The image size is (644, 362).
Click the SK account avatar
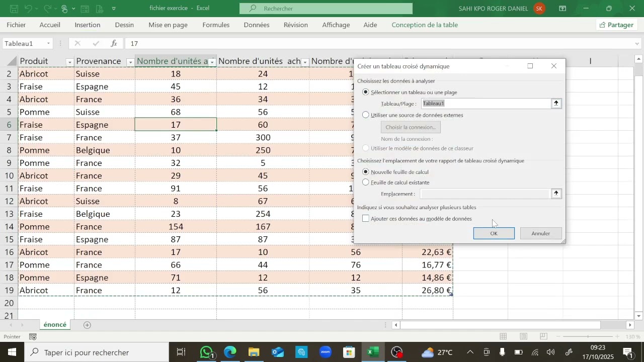[539, 9]
